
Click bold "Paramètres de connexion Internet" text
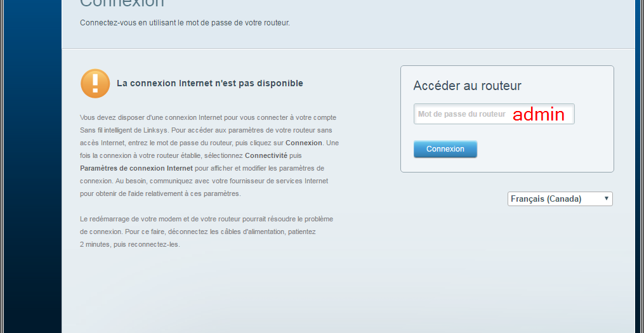136,168
